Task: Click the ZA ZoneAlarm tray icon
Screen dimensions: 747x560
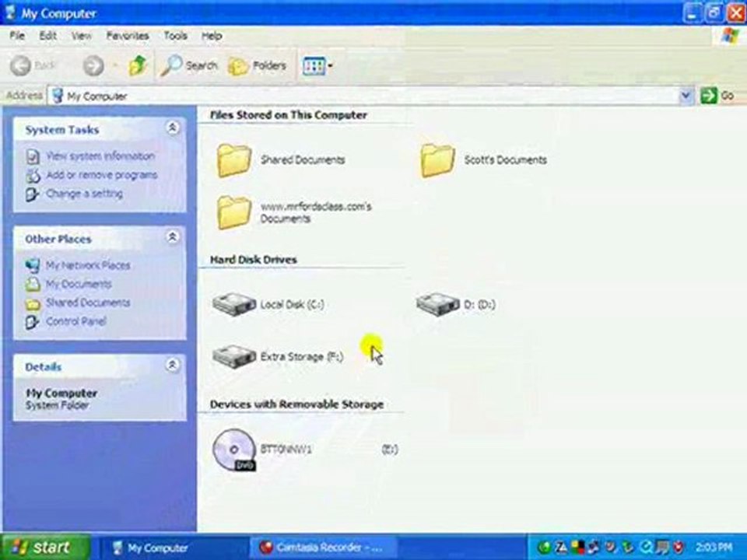Action: (561, 548)
